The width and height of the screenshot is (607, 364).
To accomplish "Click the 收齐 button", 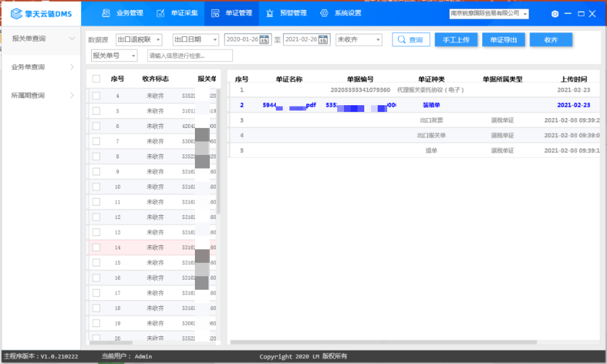I will click(x=550, y=40).
